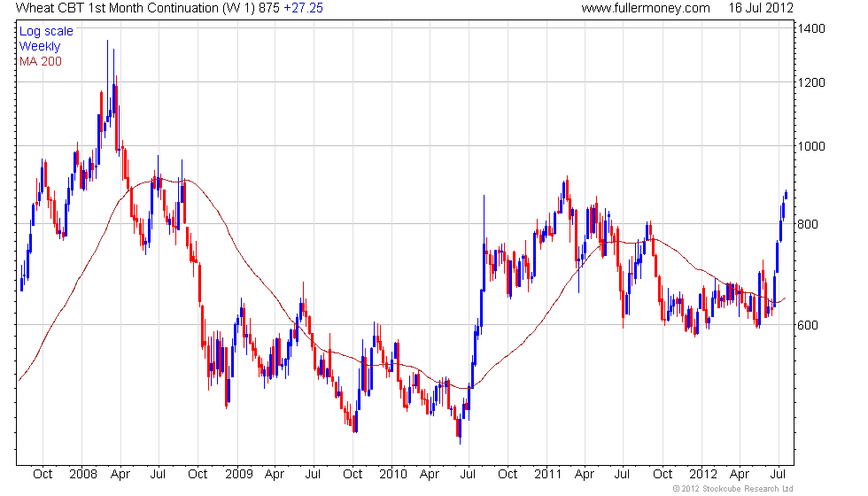
Task: Click the '2008' year label on the time axis
Action: pos(83,475)
